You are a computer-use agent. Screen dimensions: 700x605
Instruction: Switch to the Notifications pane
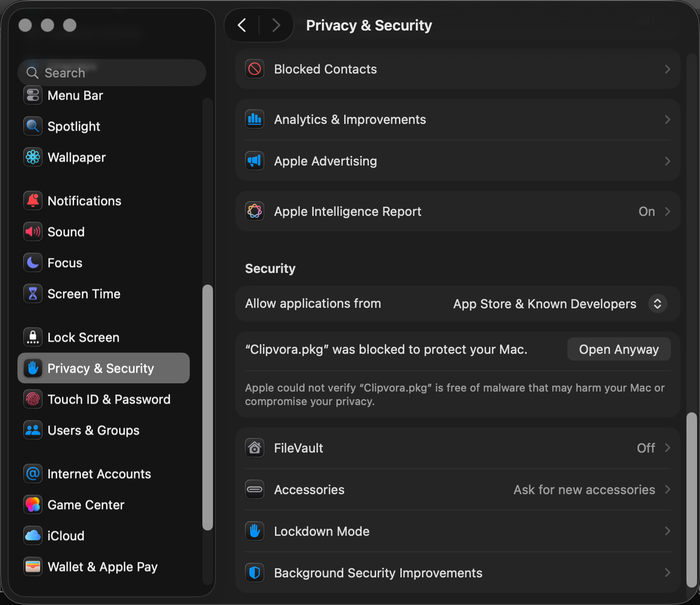coord(104,201)
